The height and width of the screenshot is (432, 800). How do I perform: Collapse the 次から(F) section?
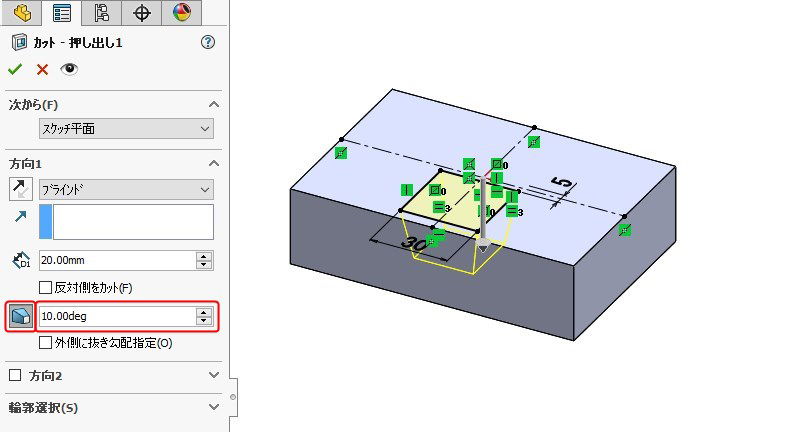point(213,105)
